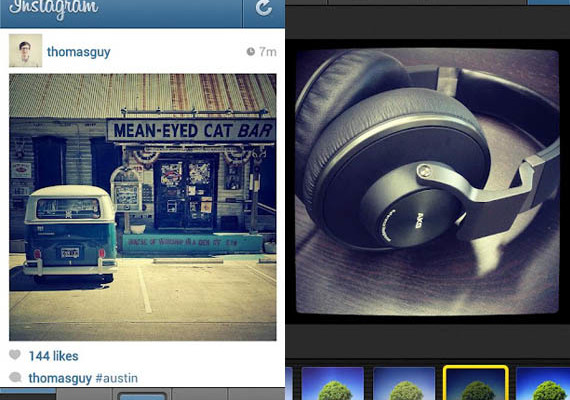
Task: Click thomasguy's name in the caption
Action: [x=60, y=378]
